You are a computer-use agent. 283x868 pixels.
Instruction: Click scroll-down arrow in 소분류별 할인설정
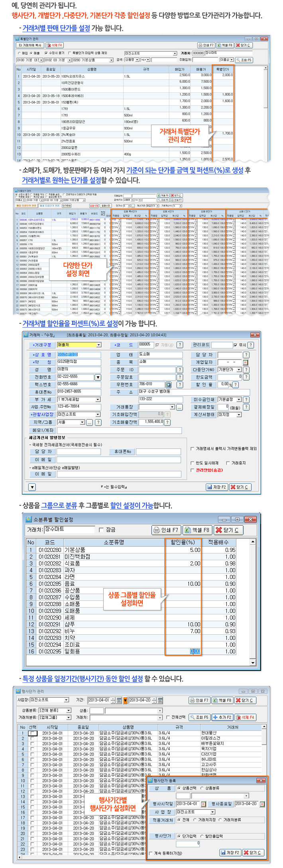(x=253, y=663)
